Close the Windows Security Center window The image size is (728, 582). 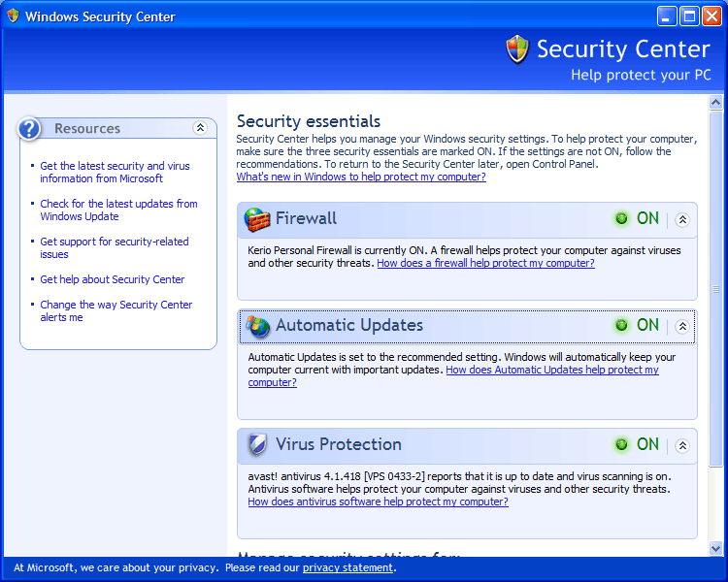711,16
